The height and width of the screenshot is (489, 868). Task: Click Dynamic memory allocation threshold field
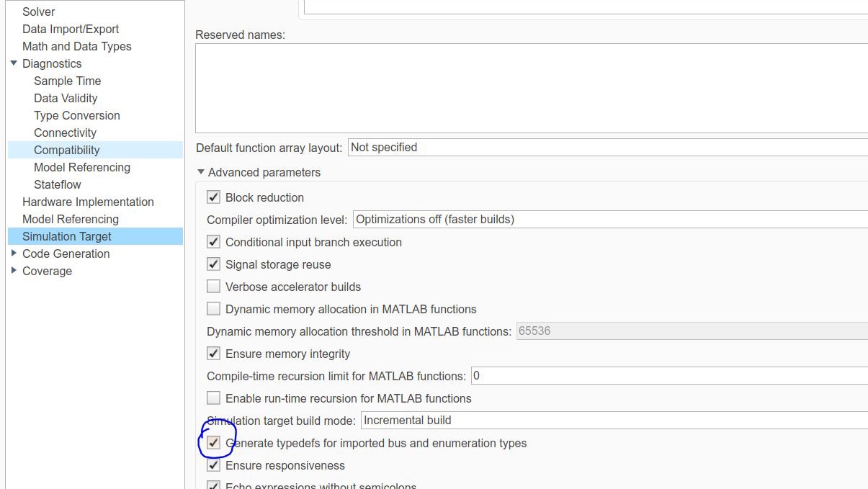tap(692, 331)
